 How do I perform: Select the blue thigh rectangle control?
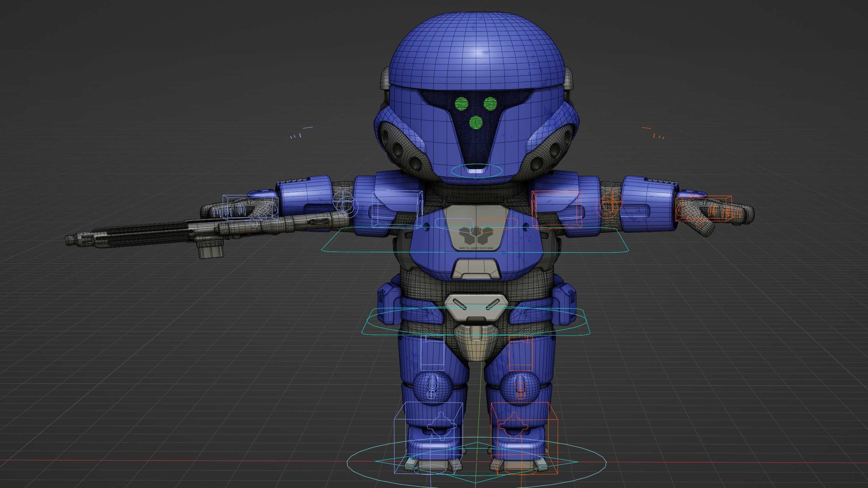432,353
